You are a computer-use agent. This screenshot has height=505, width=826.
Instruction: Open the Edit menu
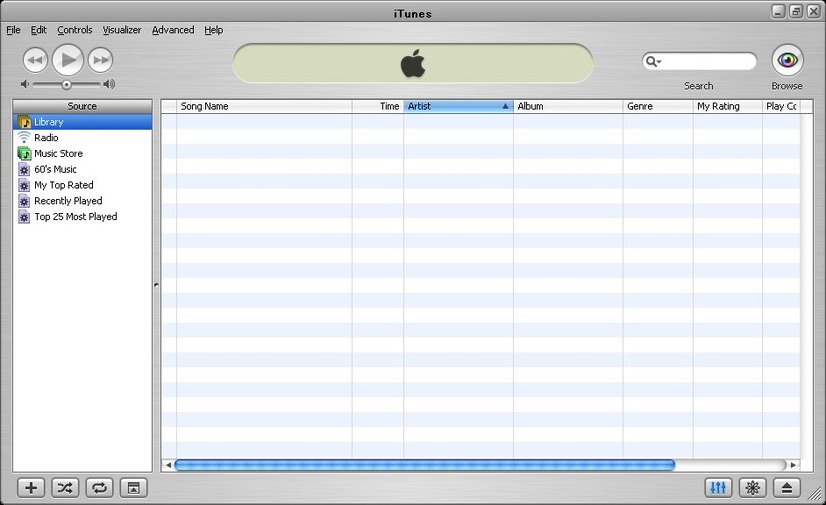(x=38, y=30)
